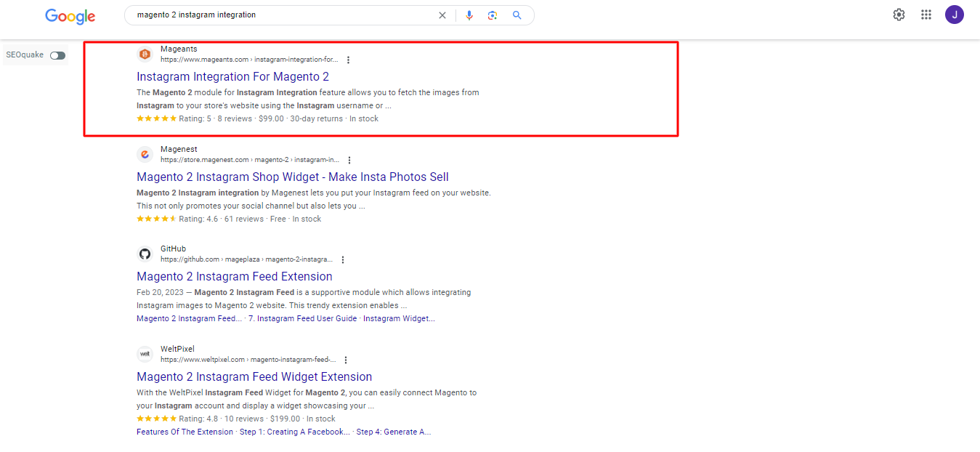Enable the SEOquake toggle
Screen dimensions: 980x452
[57, 55]
